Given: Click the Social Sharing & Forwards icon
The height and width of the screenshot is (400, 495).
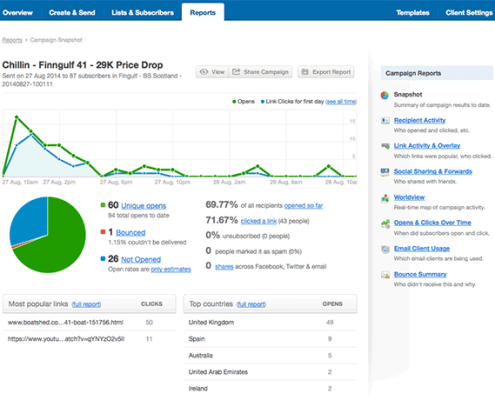Looking at the screenshot, I should pyautogui.click(x=385, y=172).
